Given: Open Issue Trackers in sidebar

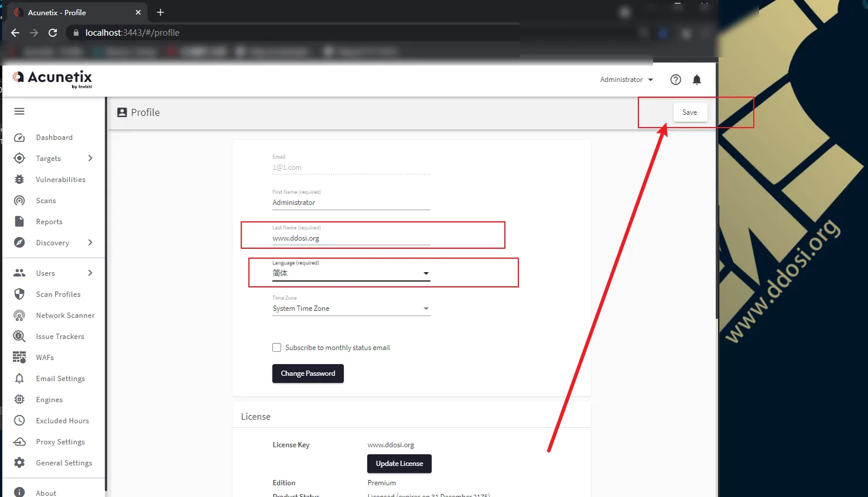Looking at the screenshot, I should tap(60, 337).
